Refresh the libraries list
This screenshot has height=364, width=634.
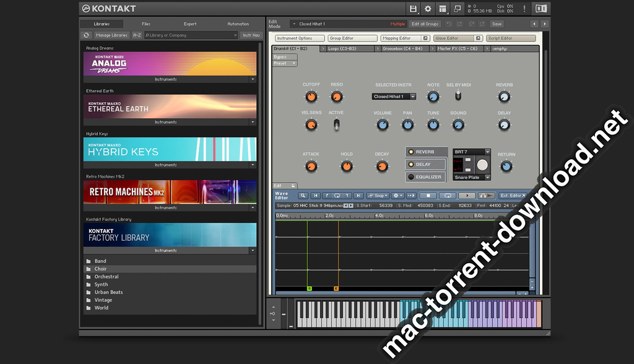[87, 35]
